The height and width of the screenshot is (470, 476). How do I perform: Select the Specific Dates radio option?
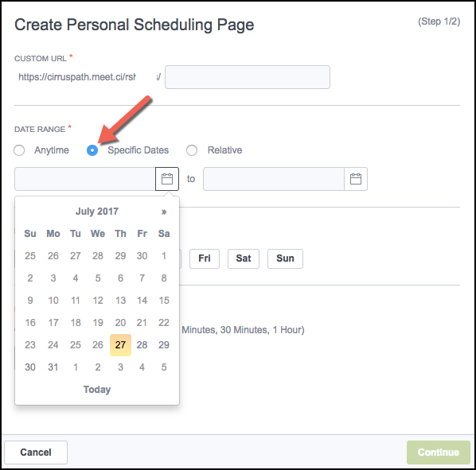click(92, 150)
